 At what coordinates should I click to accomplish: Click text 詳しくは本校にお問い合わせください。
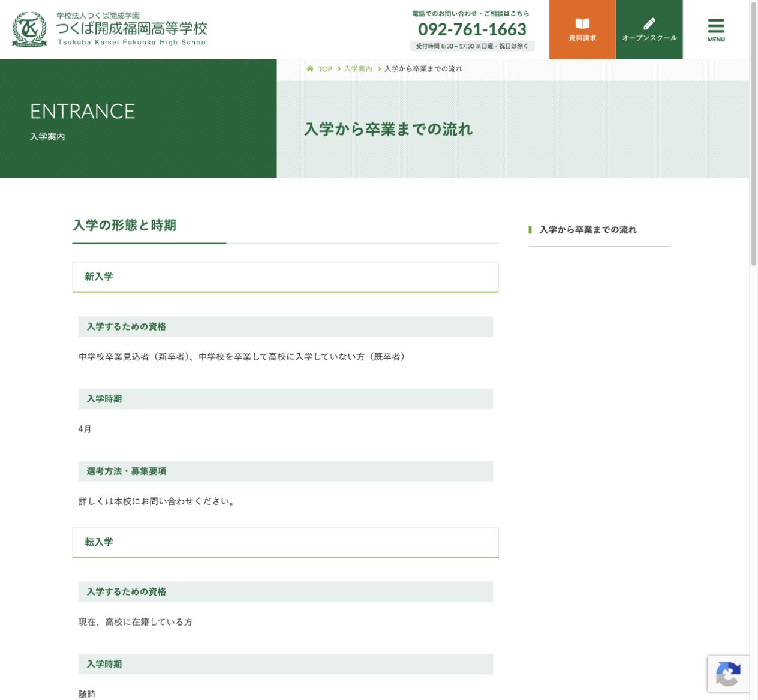click(158, 501)
